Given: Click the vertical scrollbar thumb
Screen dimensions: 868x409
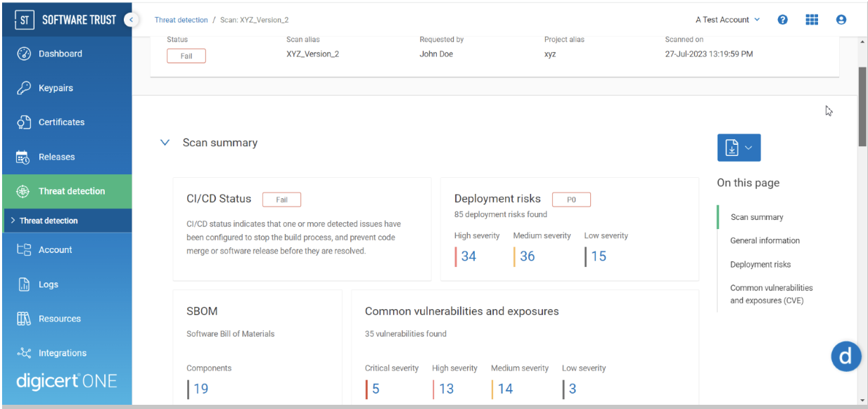Looking at the screenshot, I should (x=862, y=105).
